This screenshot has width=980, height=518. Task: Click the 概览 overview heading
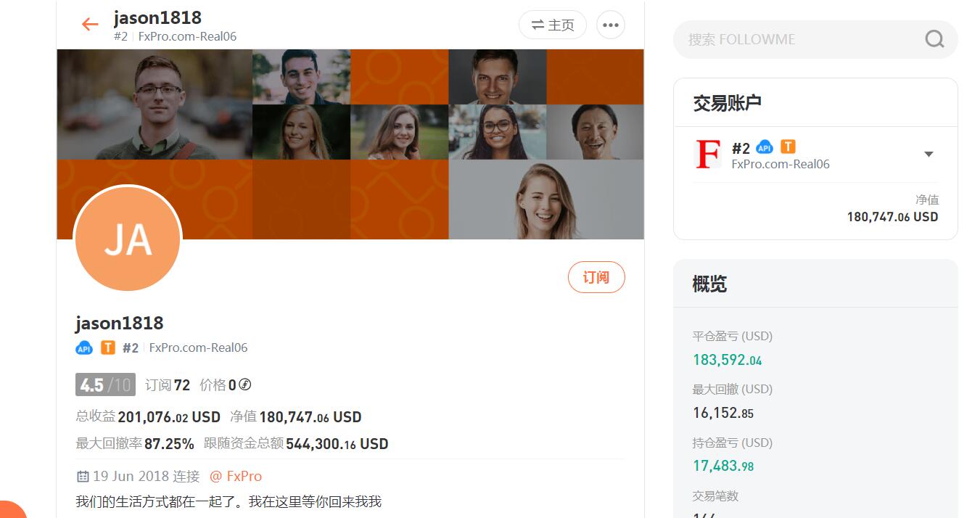[x=709, y=284]
